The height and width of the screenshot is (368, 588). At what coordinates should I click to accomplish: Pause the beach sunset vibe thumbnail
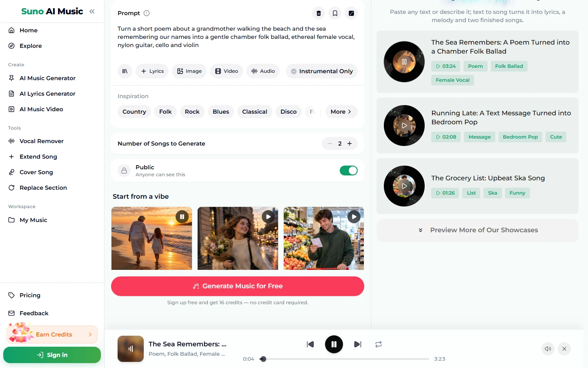click(182, 217)
